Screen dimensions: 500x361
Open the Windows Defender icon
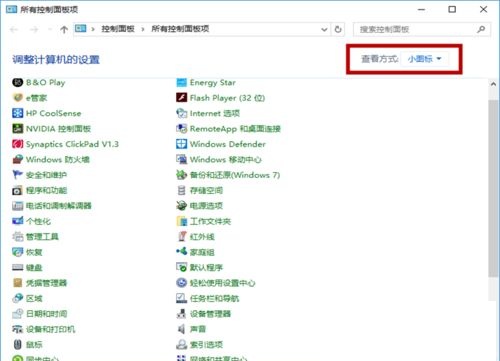[x=181, y=144]
